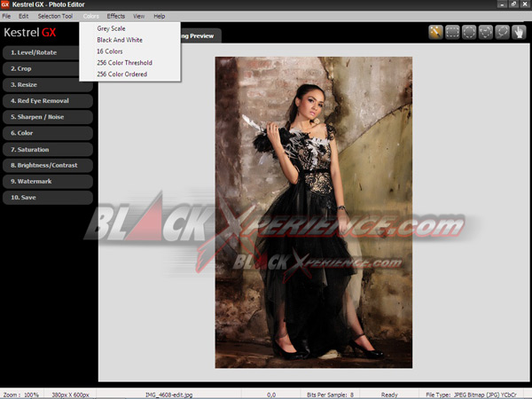The height and width of the screenshot is (399, 532).
Task: Activate the hand pan tool
Action: [x=519, y=33]
